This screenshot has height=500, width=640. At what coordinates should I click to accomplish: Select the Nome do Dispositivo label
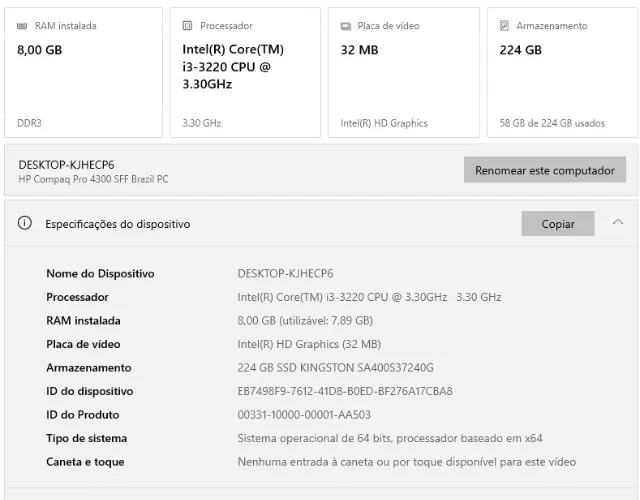pyautogui.click(x=100, y=273)
